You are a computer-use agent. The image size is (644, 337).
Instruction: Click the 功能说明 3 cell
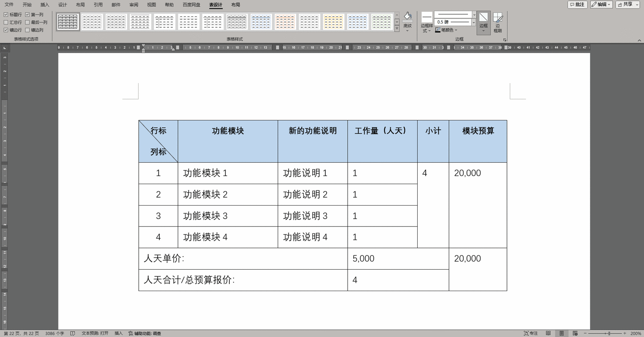tap(313, 216)
